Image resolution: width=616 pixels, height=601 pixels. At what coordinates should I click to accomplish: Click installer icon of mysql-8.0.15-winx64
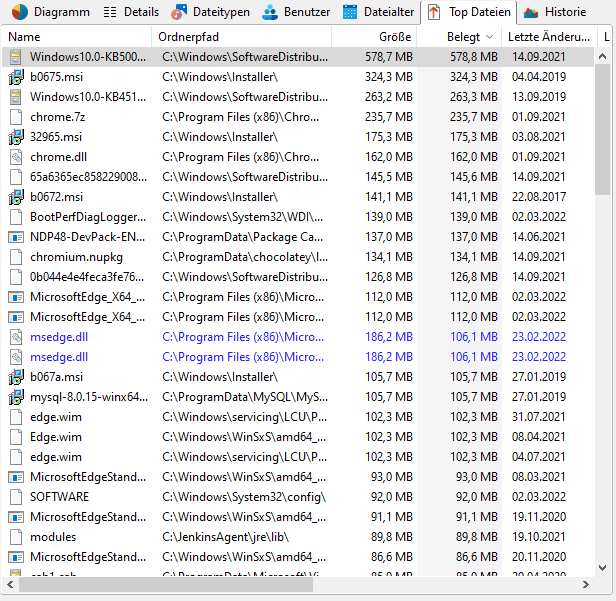(x=16, y=397)
